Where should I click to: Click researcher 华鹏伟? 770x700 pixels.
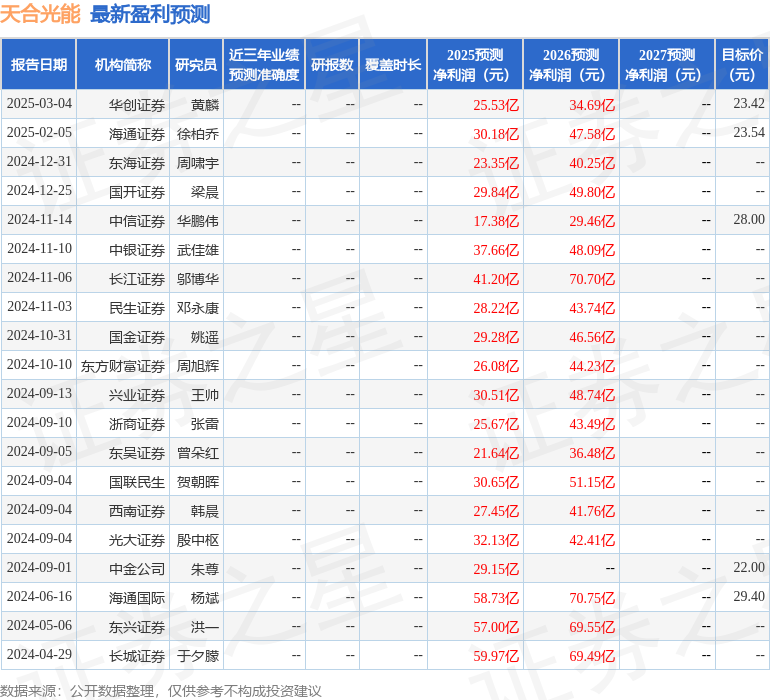pos(198,221)
